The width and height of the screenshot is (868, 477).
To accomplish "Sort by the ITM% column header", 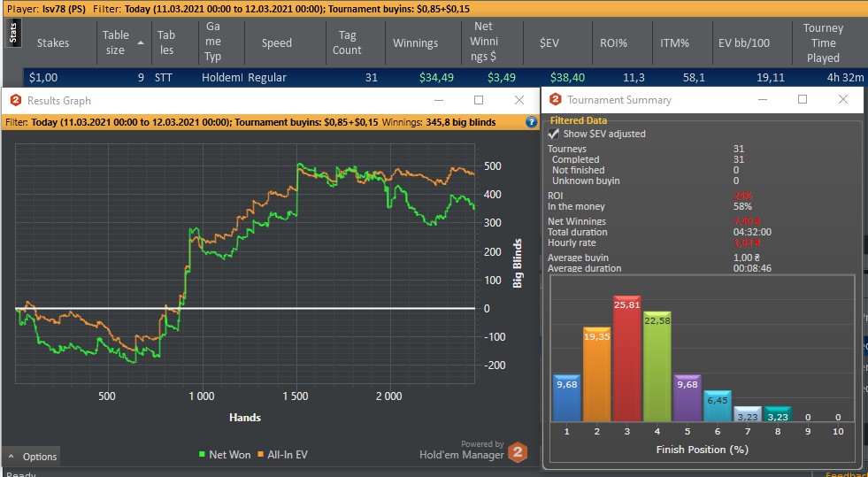I will tap(674, 43).
